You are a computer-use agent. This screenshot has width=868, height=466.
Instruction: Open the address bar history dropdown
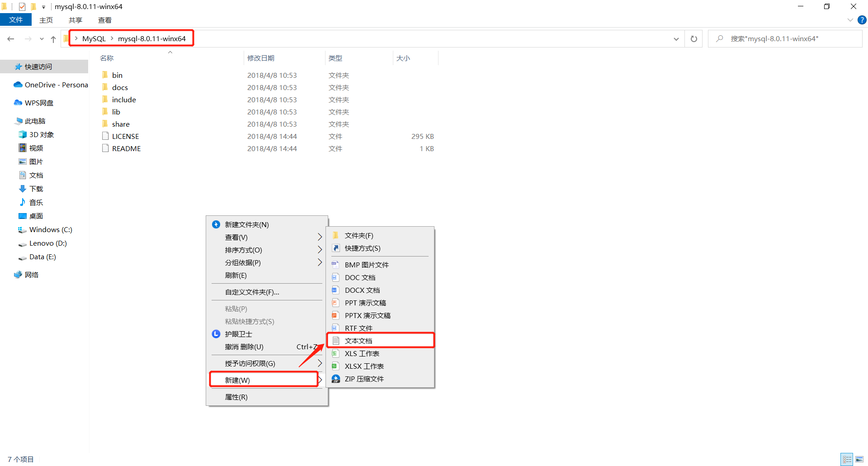click(x=676, y=39)
